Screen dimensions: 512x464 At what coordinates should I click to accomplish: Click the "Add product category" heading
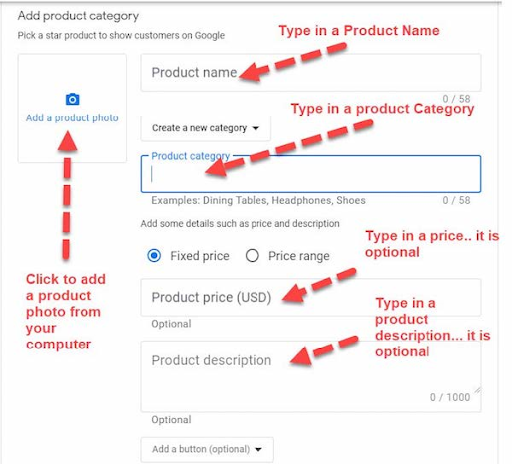click(78, 16)
